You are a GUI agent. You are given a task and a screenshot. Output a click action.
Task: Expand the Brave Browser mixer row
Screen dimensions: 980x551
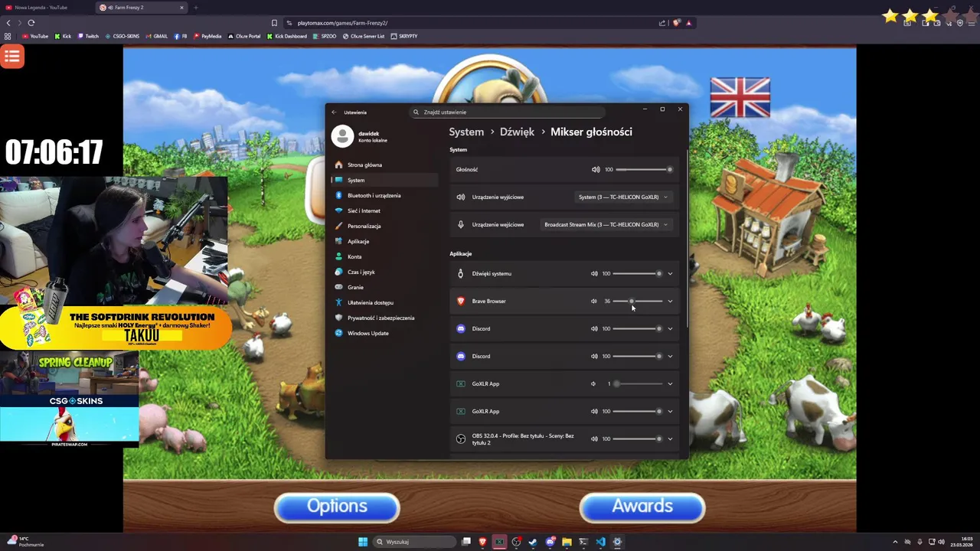tap(670, 301)
